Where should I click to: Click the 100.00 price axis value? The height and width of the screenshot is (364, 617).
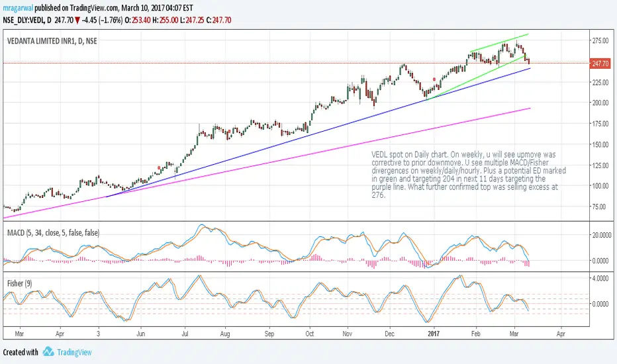click(600, 186)
